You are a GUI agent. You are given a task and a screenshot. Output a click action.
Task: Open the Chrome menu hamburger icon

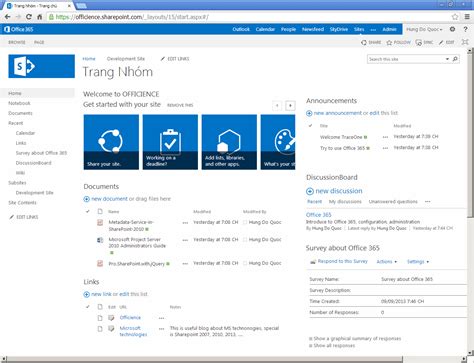pyautogui.click(x=467, y=17)
